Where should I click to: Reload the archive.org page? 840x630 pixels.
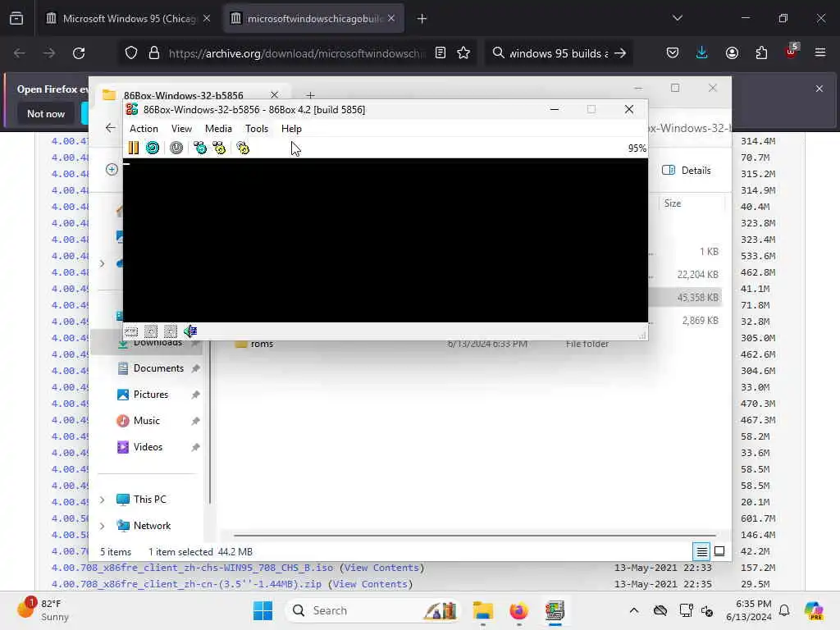[x=79, y=53]
